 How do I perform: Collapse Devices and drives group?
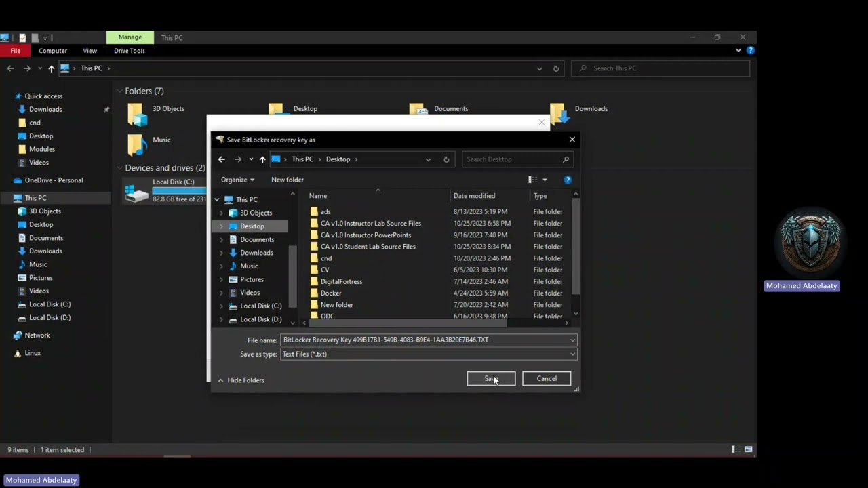tap(119, 168)
